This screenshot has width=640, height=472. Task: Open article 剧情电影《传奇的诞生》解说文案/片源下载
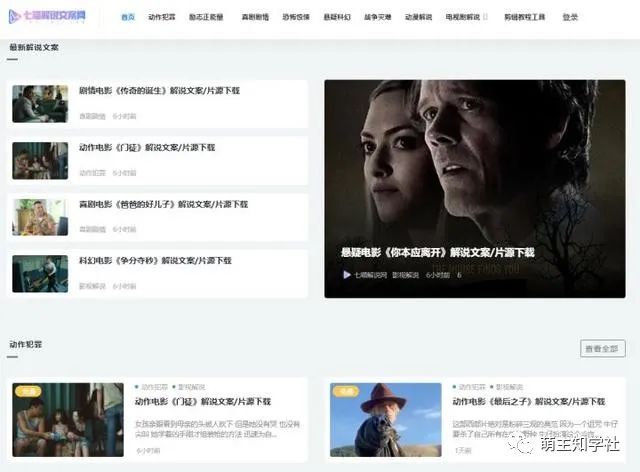(x=159, y=91)
